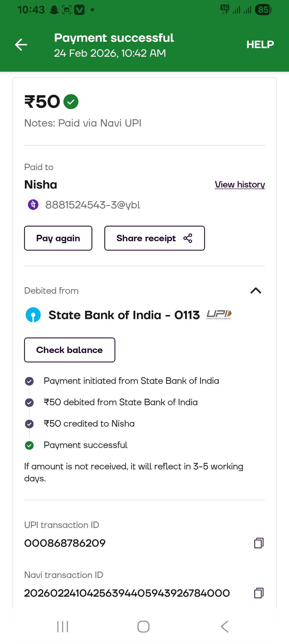Tap the UPI logo beside bank name

[x=219, y=315]
